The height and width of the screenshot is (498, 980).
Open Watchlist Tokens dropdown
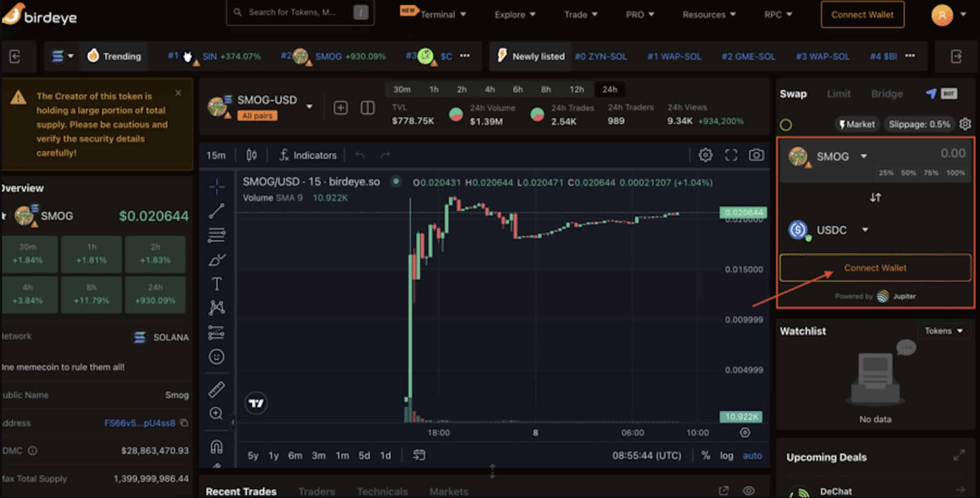(x=944, y=331)
